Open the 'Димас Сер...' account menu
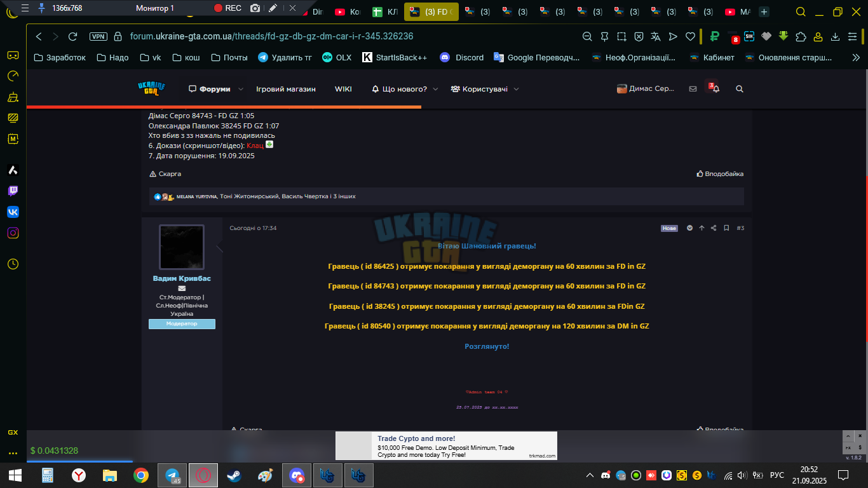 [646, 89]
